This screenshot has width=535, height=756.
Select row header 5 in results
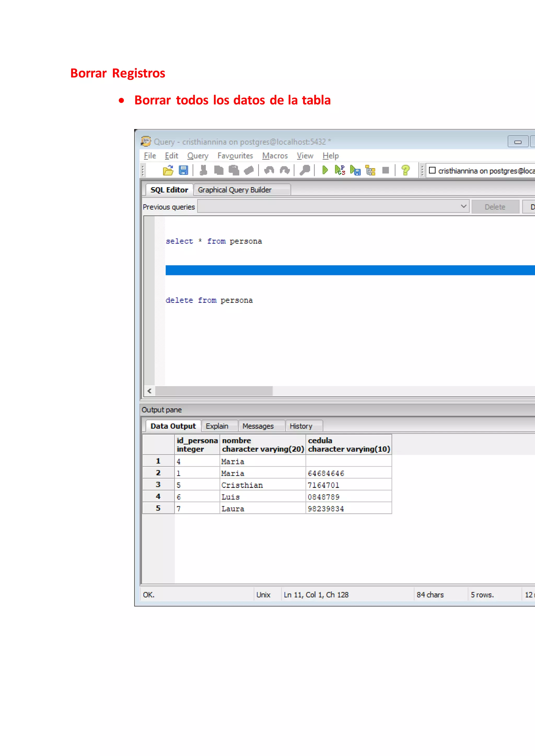pyautogui.click(x=159, y=508)
